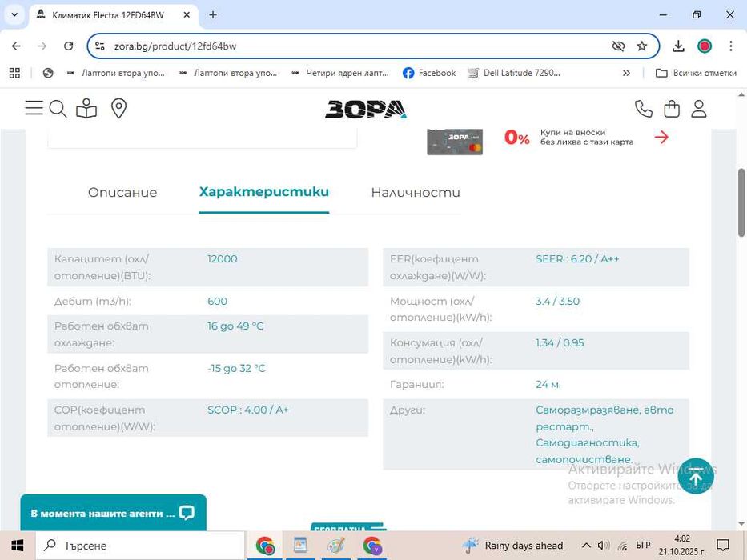Open the Четири ядрен лапт... bookmark

pyautogui.click(x=340, y=73)
